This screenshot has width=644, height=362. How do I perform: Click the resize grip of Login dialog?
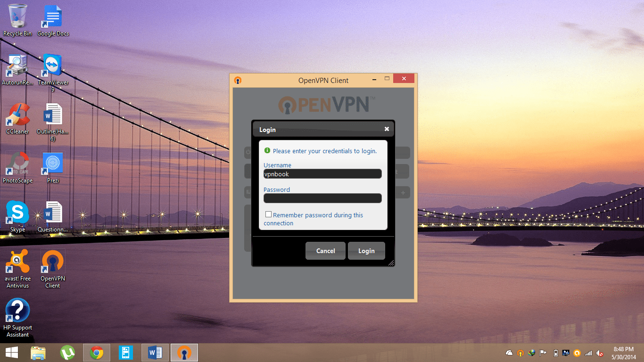click(x=391, y=263)
